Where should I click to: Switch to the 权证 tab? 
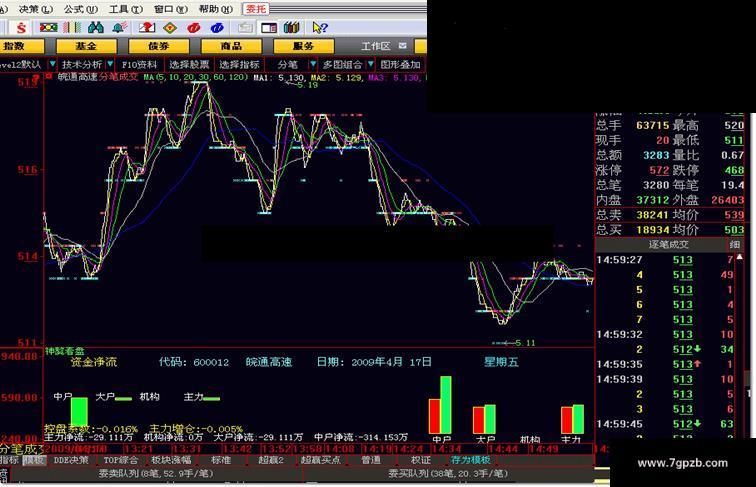pyautogui.click(x=421, y=460)
